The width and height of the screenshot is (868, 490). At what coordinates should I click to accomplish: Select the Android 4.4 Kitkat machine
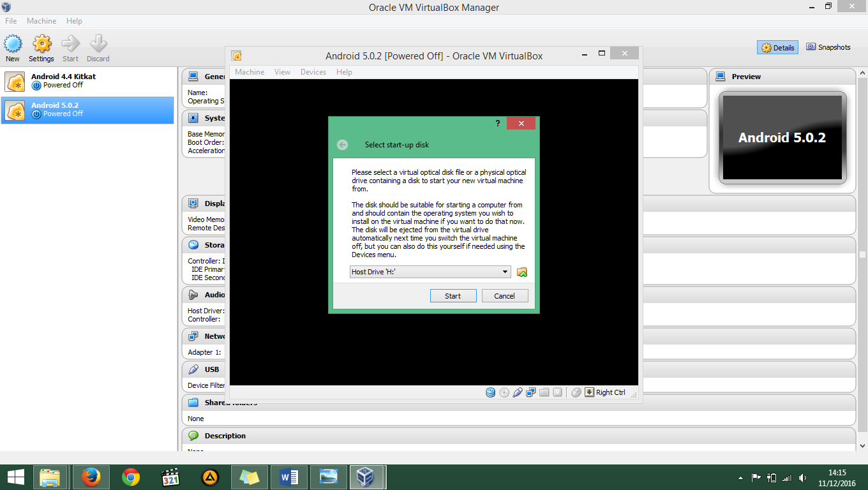87,81
